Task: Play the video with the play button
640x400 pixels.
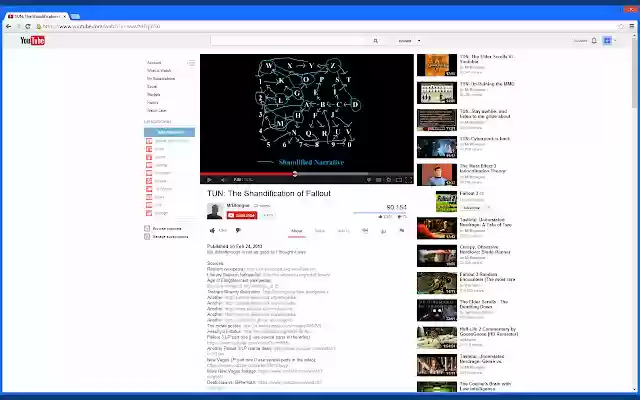Action: coord(209,180)
